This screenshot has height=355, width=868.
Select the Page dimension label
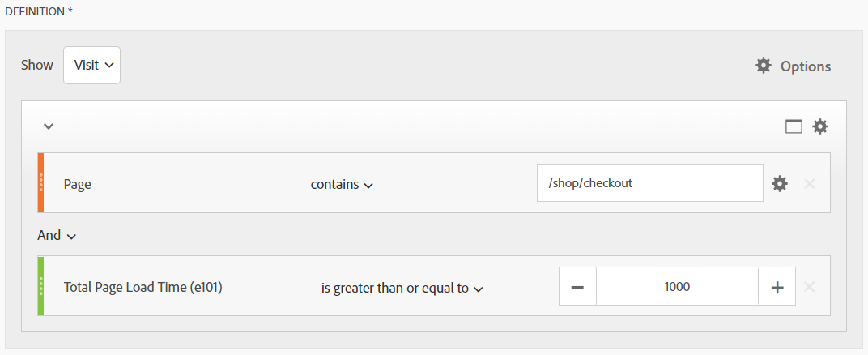click(78, 185)
